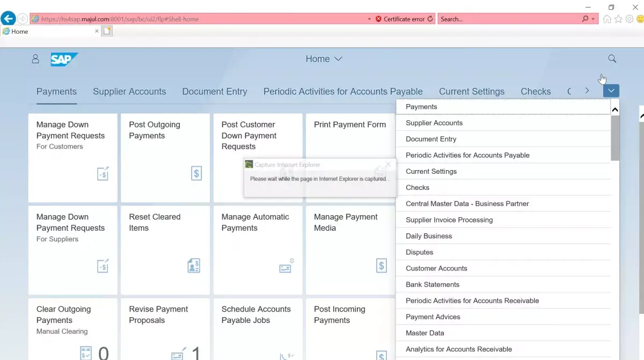Open a new browser tab
Image resolution: width=644 pixels, height=360 pixels.
click(x=107, y=31)
